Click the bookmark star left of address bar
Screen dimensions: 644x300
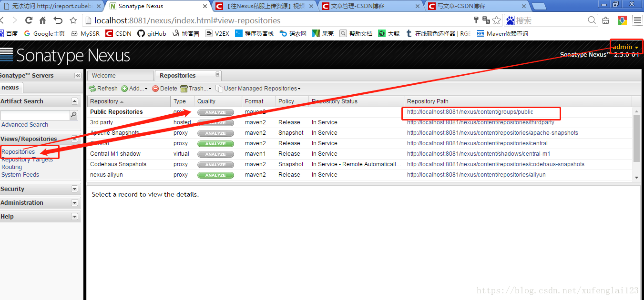(73, 20)
